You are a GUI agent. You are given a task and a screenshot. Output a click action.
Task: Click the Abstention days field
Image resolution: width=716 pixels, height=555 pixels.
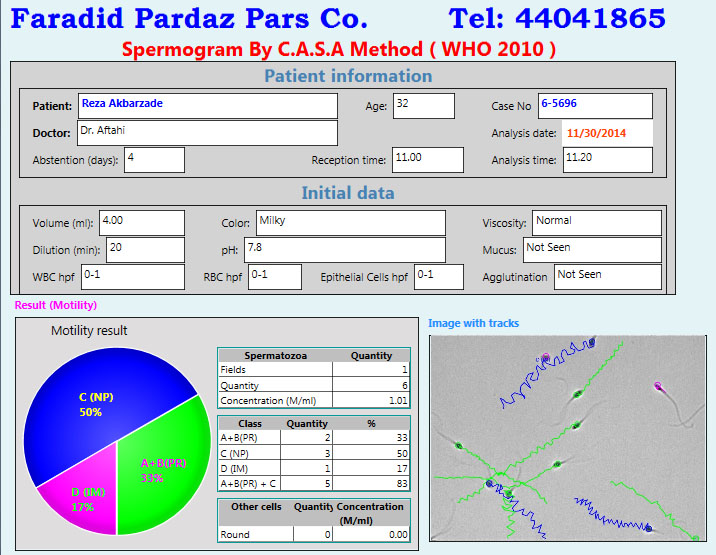point(154,160)
